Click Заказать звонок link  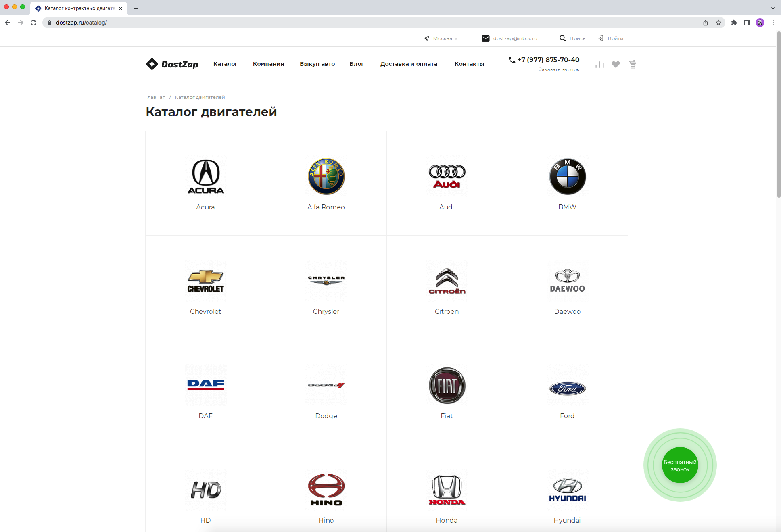559,70
